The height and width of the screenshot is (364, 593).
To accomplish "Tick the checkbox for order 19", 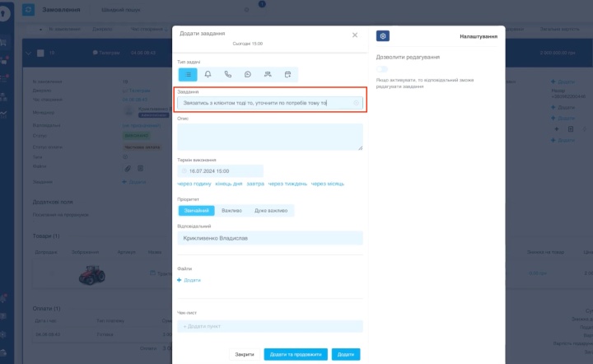I will 40,54.
